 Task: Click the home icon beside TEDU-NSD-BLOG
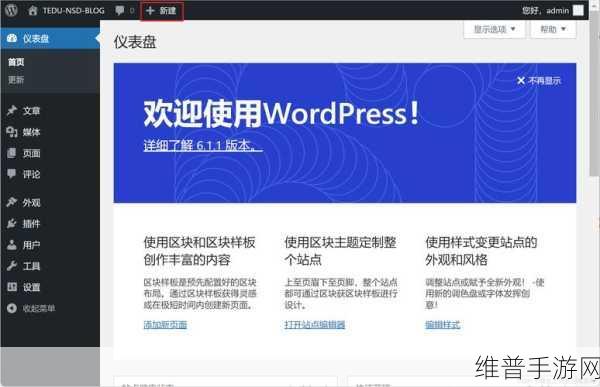click(x=33, y=10)
